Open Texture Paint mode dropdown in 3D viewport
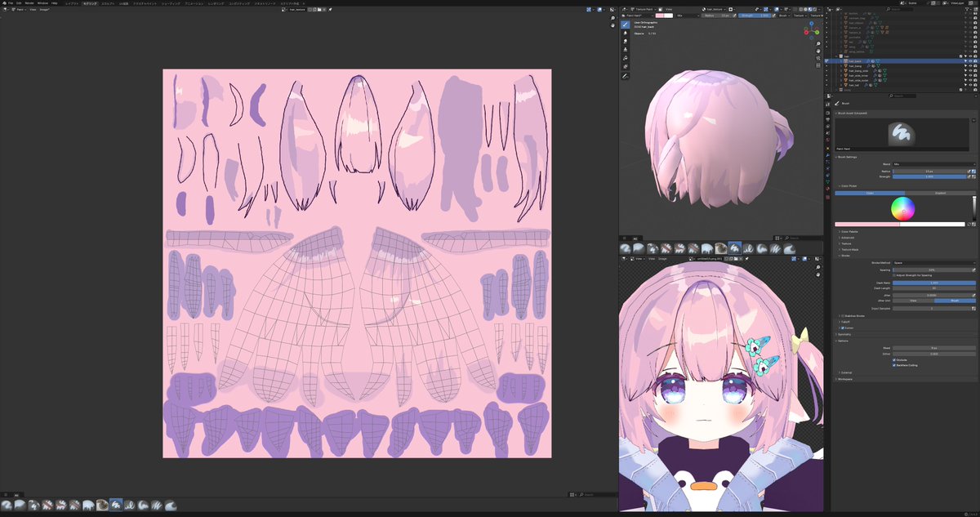The height and width of the screenshot is (517, 980). 644,9
